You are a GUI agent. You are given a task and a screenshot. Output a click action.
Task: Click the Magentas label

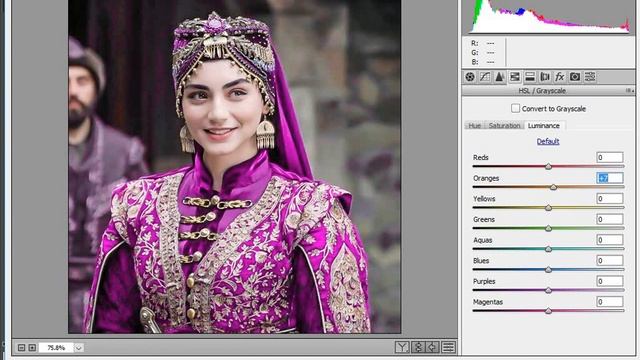(x=488, y=302)
